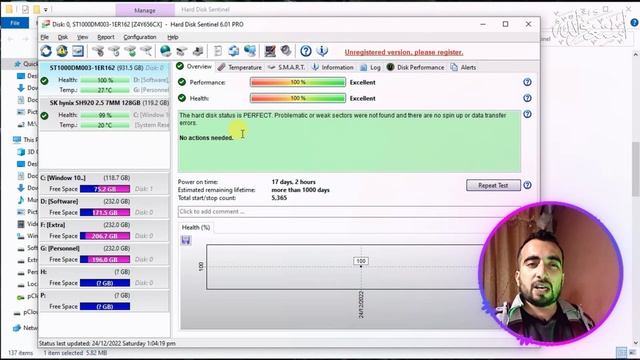Open the Report menu

pyautogui.click(x=106, y=37)
